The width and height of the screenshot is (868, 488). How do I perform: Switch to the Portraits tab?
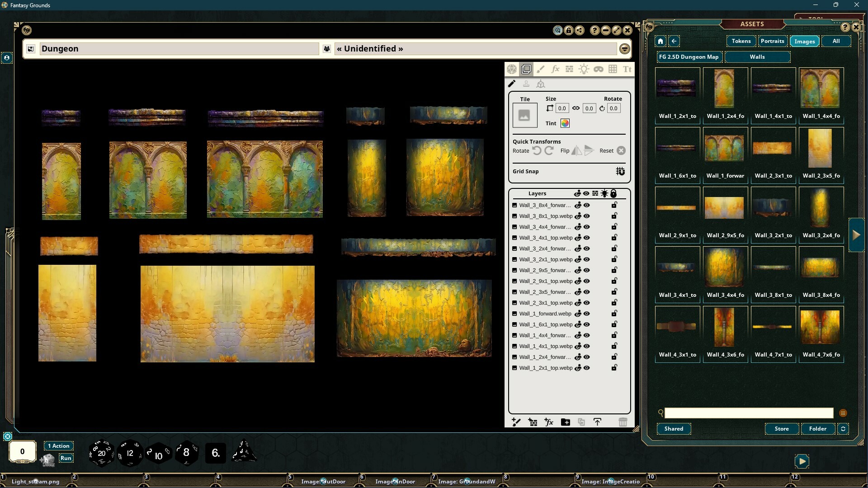[x=773, y=41]
